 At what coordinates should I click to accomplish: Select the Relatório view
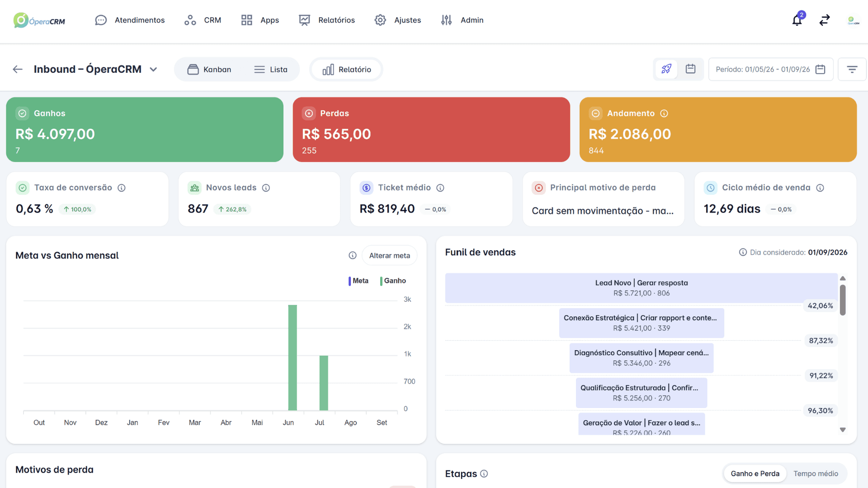click(346, 69)
